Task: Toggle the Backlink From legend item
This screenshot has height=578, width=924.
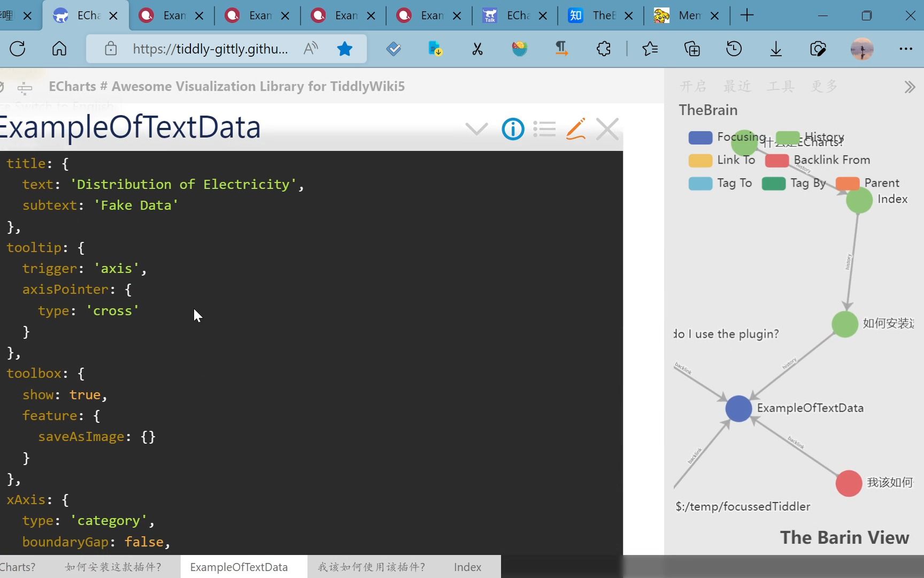Action: pyautogui.click(x=818, y=160)
